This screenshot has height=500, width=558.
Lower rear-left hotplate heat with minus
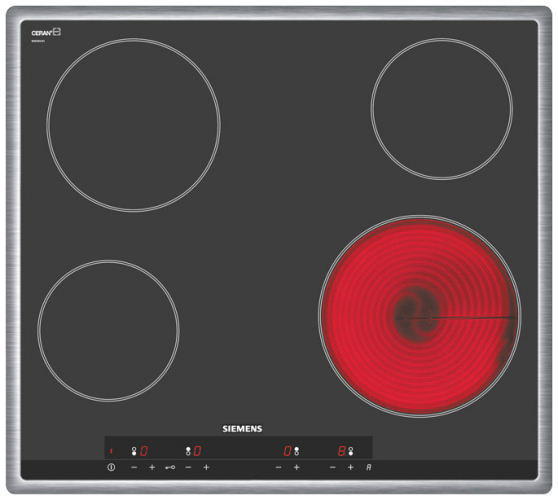click(188, 467)
